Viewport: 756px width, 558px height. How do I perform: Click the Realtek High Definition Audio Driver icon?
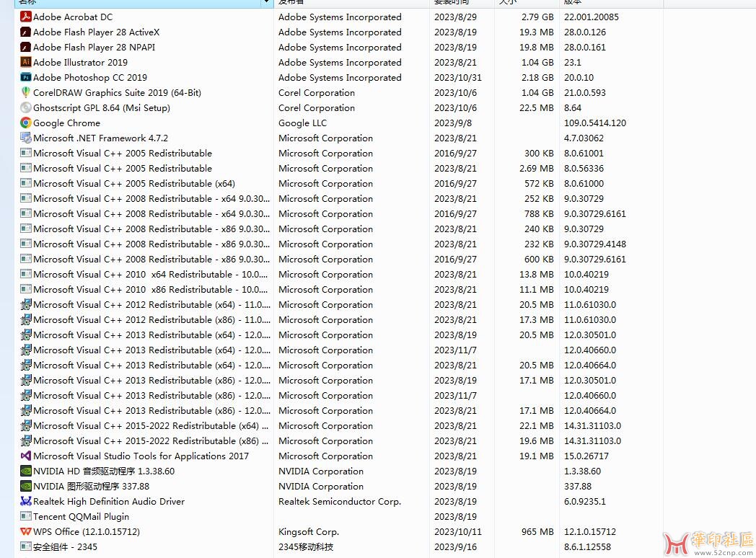point(25,502)
